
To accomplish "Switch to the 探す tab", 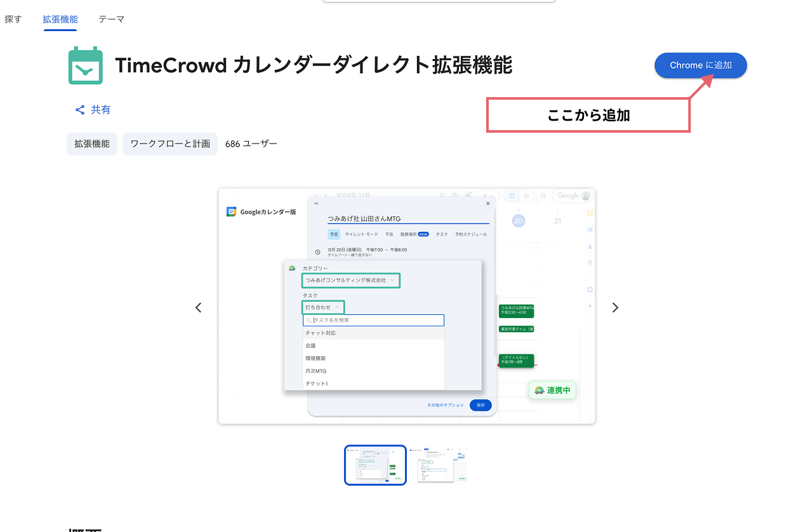I will coord(12,19).
